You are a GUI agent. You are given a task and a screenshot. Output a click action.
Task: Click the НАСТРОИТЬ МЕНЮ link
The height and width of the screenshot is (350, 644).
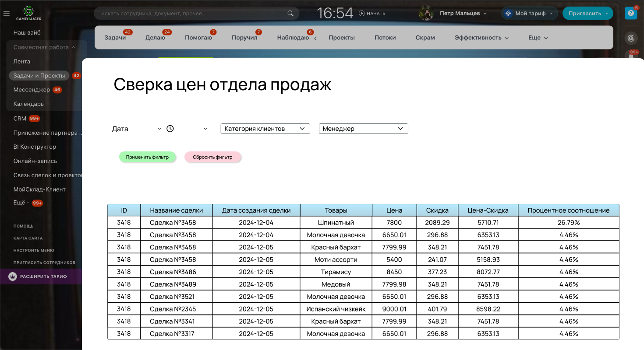tap(34, 250)
